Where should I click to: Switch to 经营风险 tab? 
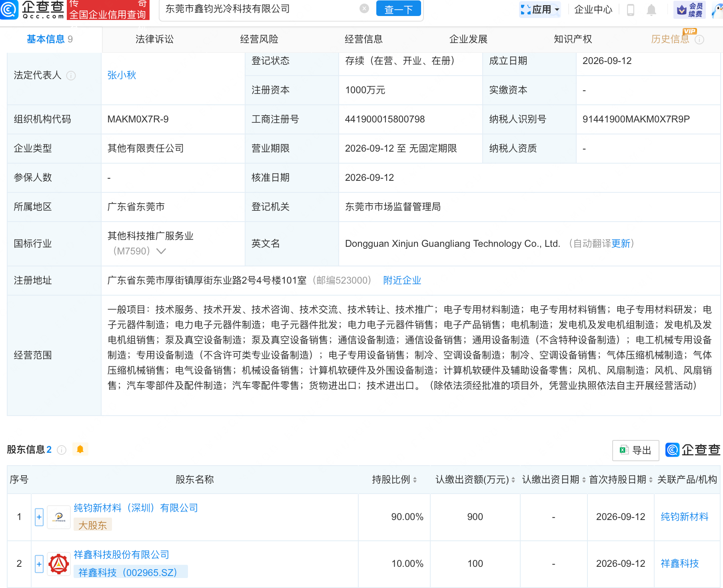[259, 39]
